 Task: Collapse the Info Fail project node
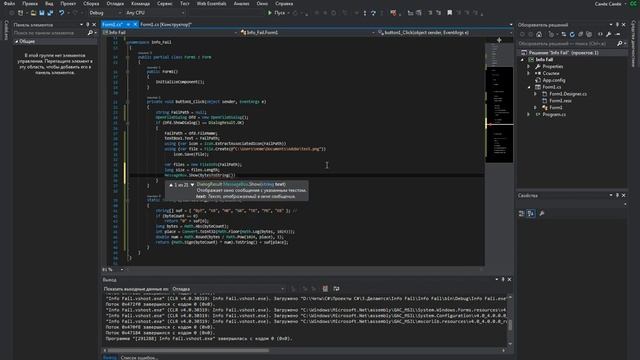click(x=522, y=60)
